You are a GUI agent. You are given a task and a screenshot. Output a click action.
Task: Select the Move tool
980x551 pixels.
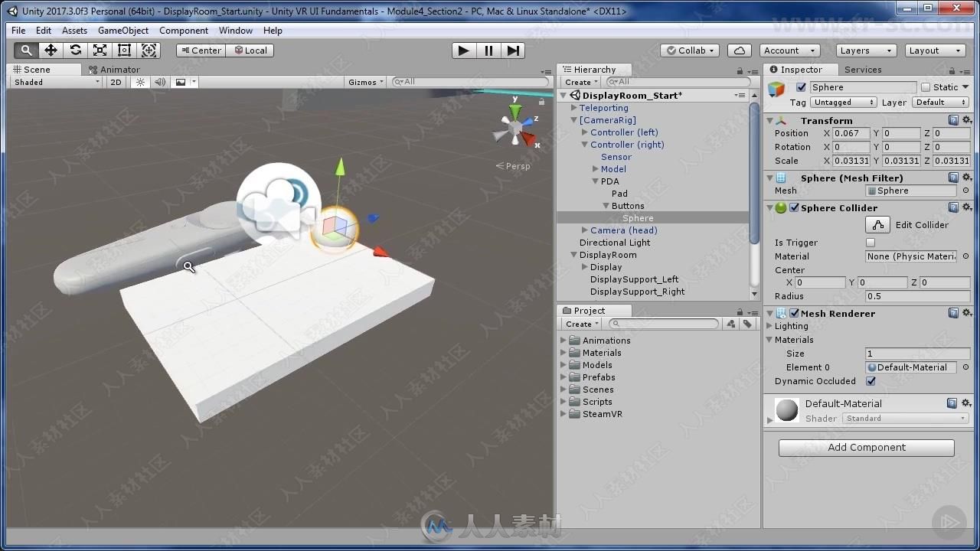point(51,51)
